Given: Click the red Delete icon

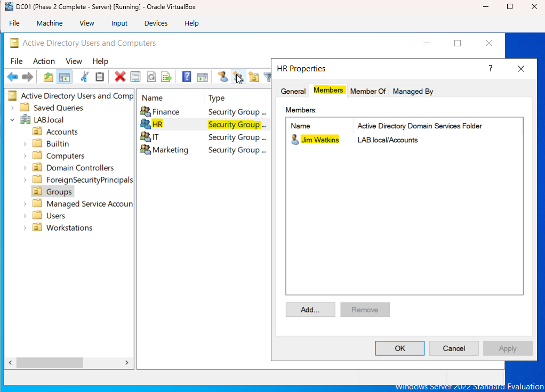Looking at the screenshot, I should coord(120,77).
